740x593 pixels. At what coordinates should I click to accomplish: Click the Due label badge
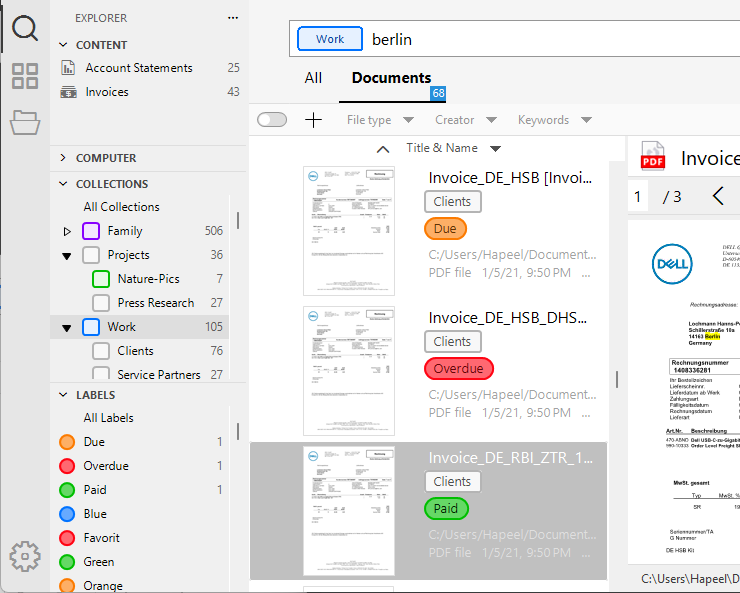click(x=445, y=229)
